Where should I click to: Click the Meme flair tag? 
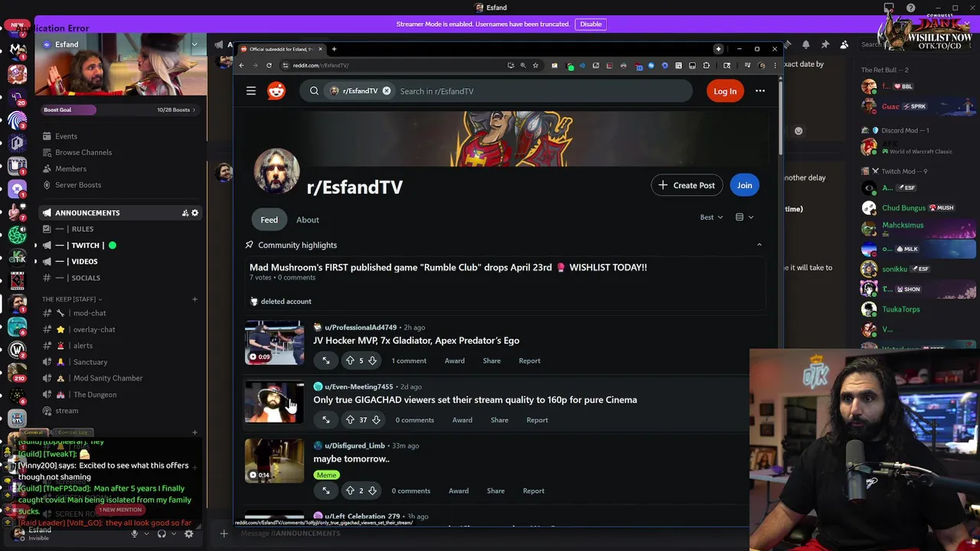point(326,475)
